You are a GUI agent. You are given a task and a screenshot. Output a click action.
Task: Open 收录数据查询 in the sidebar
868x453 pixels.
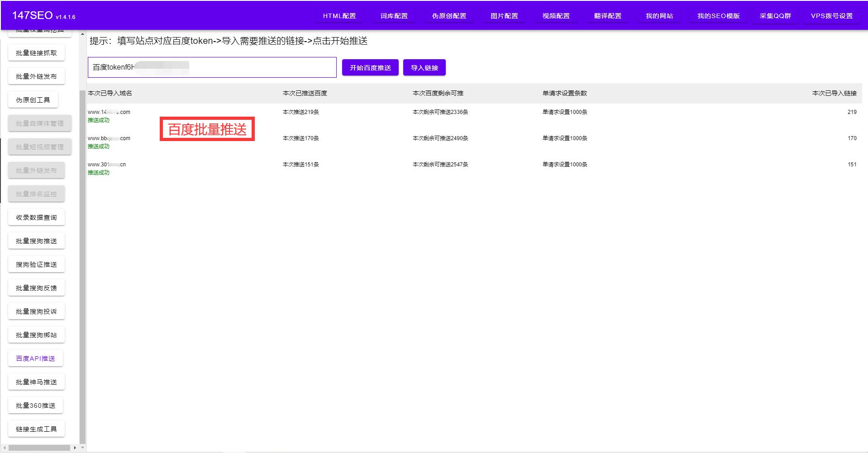tap(36, 217)
